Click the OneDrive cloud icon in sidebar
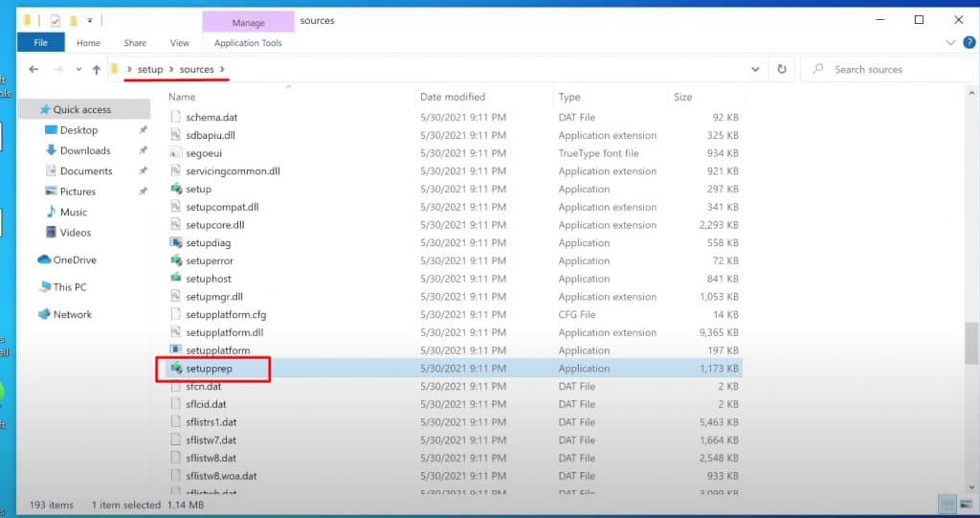Screen dimensions: 980x518 pyautogui.click(x=44, y=259)
